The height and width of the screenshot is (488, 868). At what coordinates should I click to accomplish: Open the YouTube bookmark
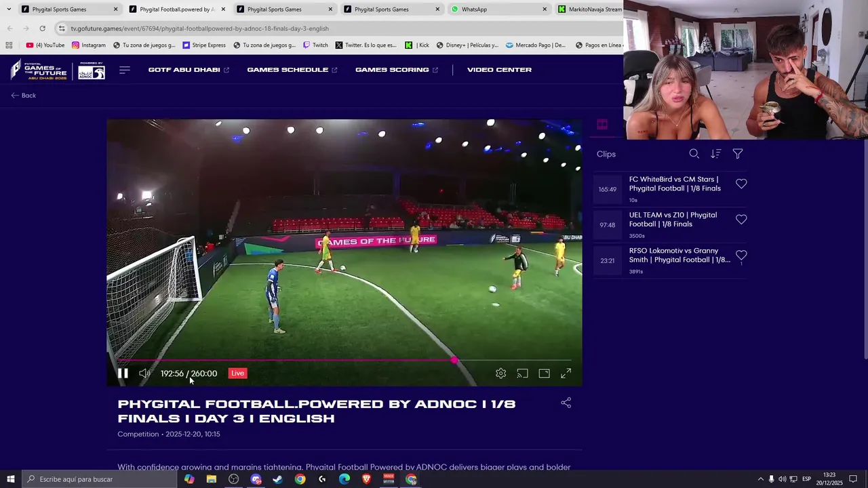click(x=45, y=45)
